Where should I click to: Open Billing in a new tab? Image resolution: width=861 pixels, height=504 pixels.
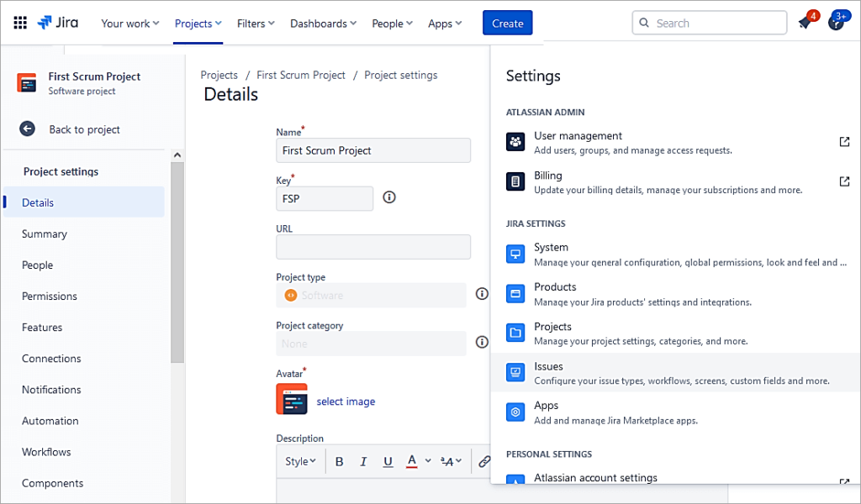(844, 181)
